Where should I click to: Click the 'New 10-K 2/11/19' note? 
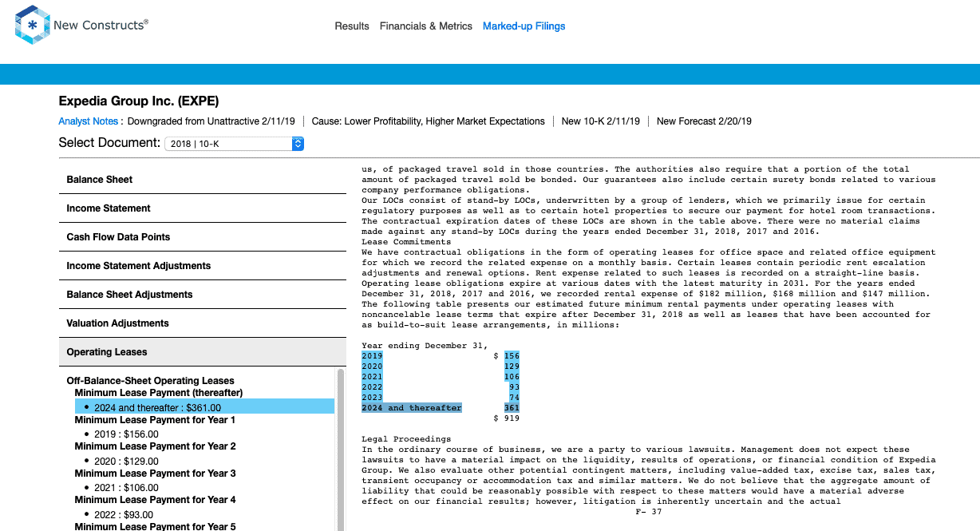click(x=600, y=121)
